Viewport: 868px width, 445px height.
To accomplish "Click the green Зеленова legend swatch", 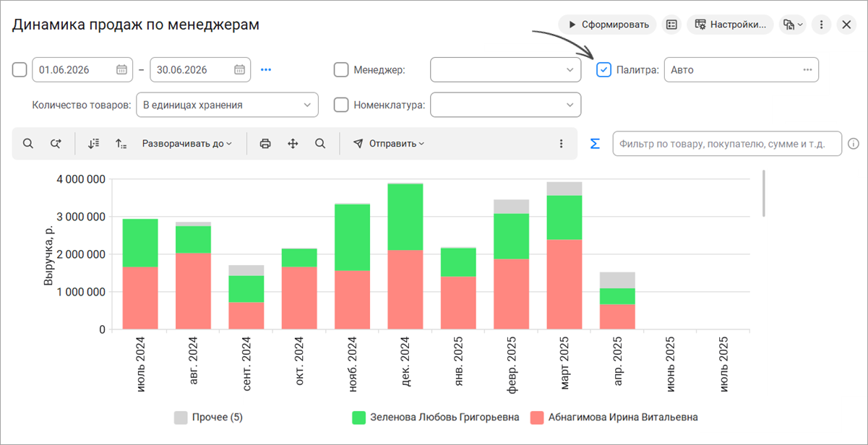I will 358,418.
